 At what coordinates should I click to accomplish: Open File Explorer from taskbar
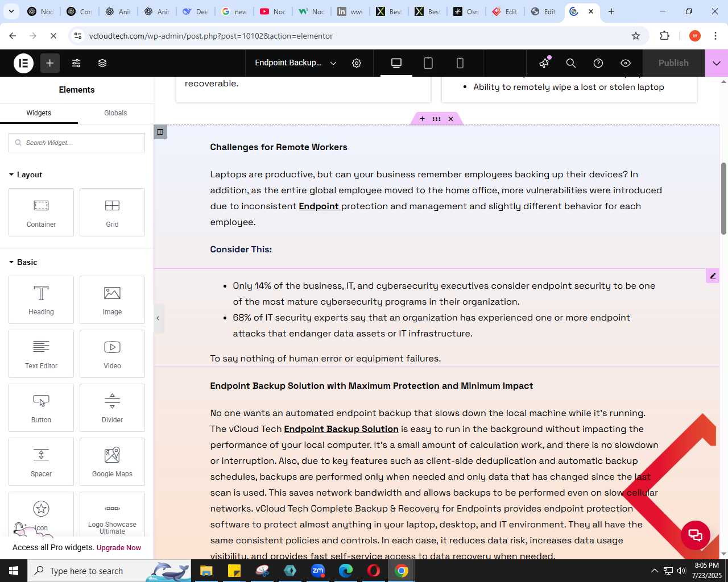[x=206, y=571]
